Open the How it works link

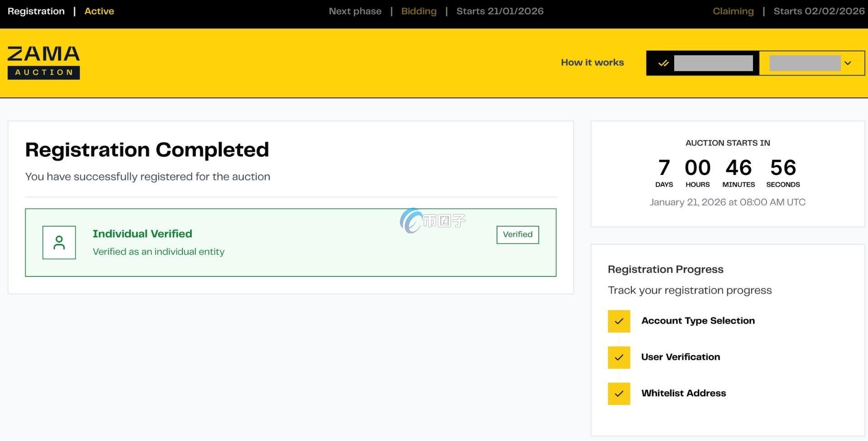pyautogui.click(x=592, y=63)
